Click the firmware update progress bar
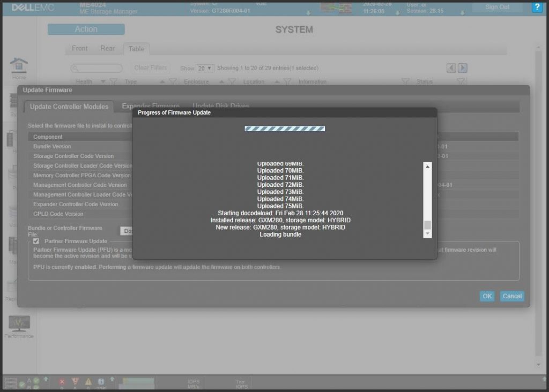 285,129
